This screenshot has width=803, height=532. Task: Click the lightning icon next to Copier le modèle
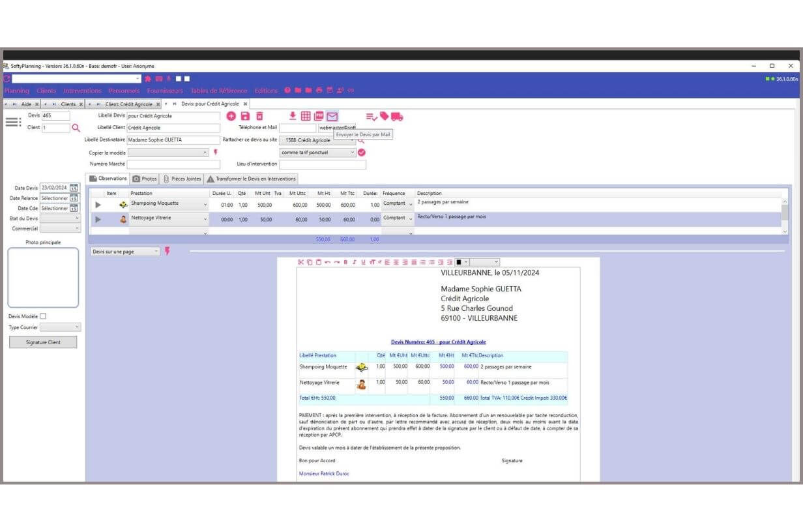[x=216, y=152]
